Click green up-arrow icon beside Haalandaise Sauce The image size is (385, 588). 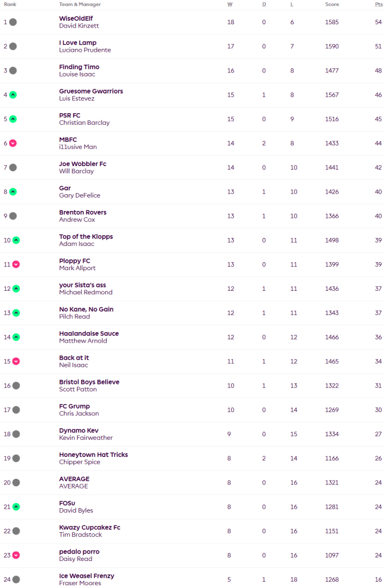(16, 337)
